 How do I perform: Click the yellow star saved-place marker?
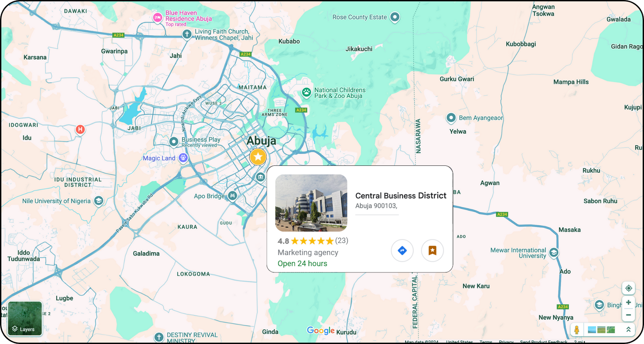(x=258, y=157)
